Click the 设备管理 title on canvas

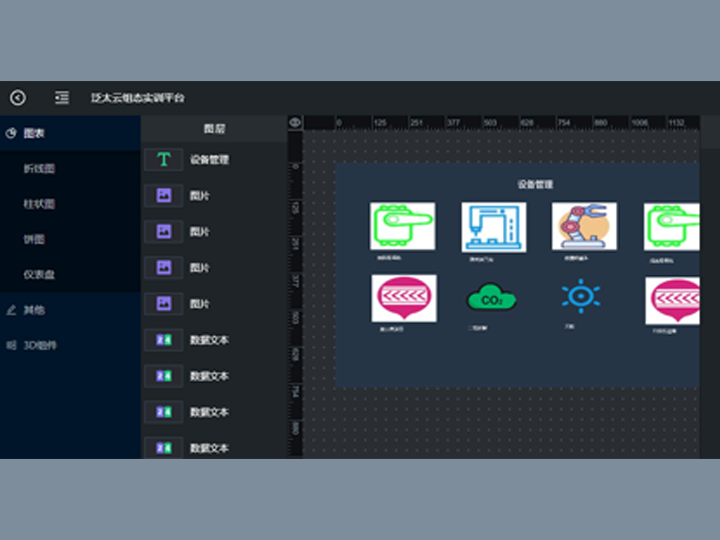pos(535,184)
